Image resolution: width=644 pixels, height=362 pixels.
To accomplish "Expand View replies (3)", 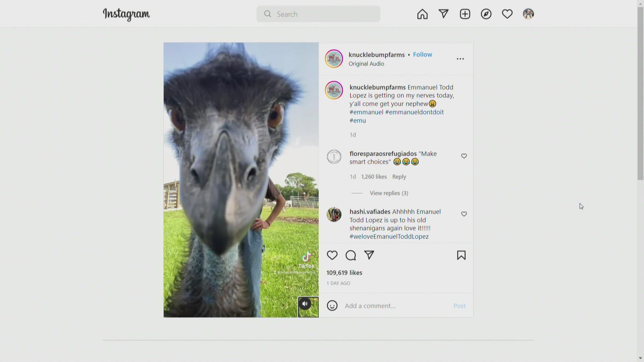I will [389, 193].
